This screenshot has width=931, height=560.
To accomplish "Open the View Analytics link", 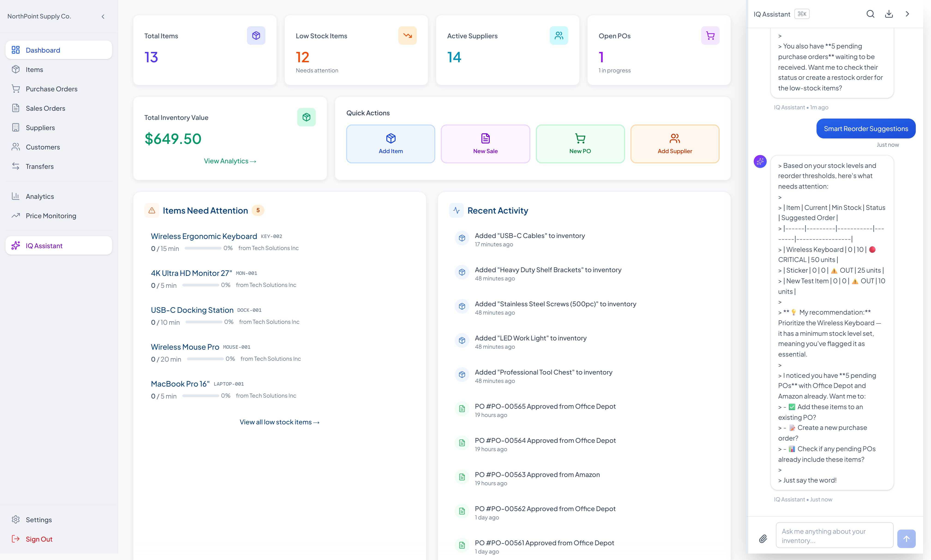I will [x=230, y=161].
